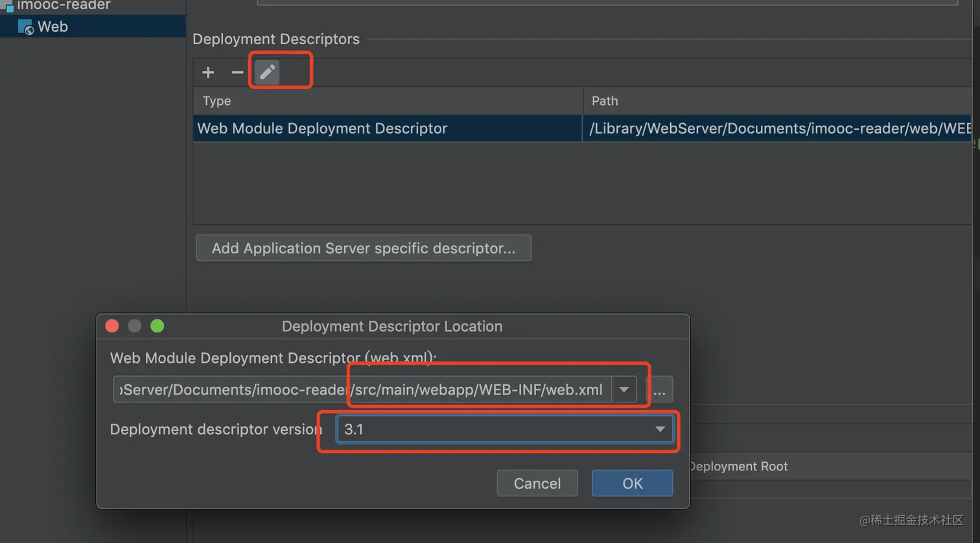This screenshot has height=543, width=980.
Task: Browse for web.xml using the ellipsis button
Action: pyautogui.click(x=659, y=390)
